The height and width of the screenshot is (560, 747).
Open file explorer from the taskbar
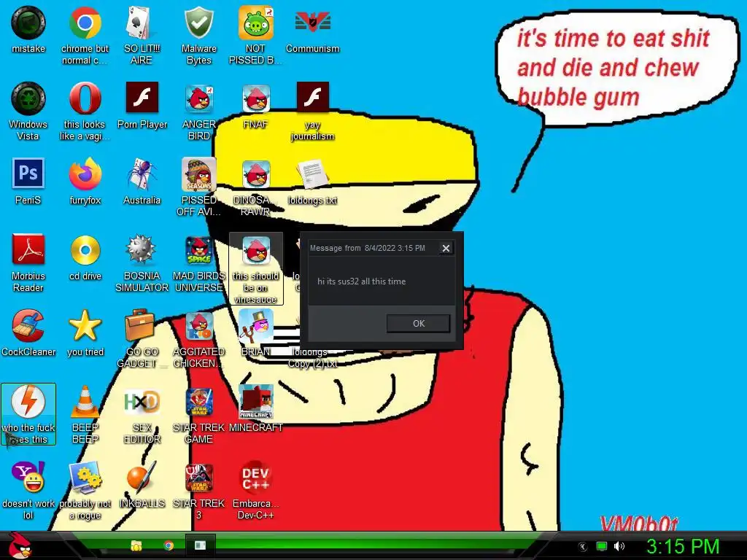click(136, 545)
